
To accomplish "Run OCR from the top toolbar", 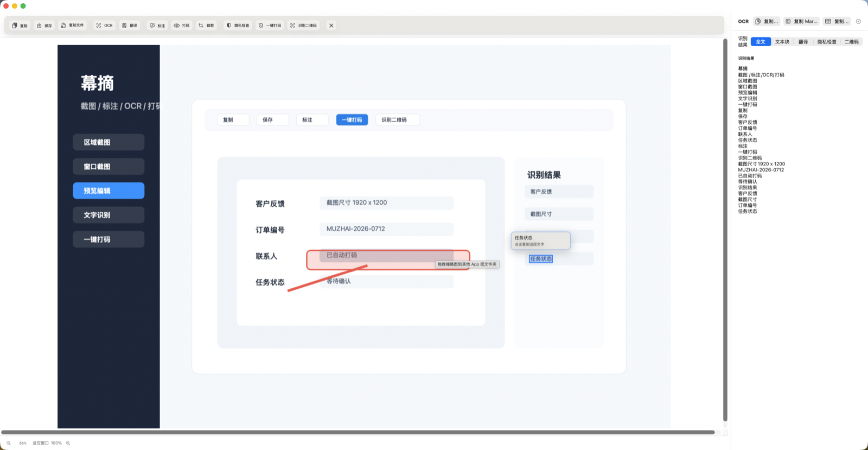I will [x=104, y=26].
